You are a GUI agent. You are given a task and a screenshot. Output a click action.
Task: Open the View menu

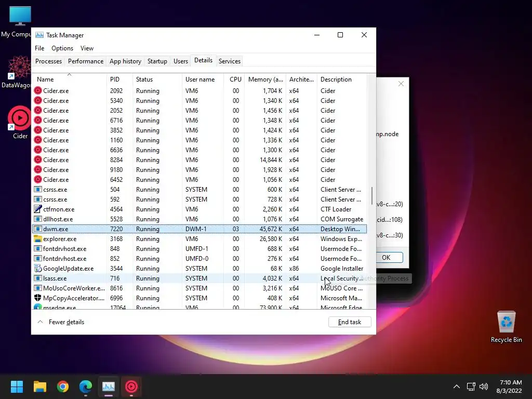pyautogui.click(x=87, y=48)
